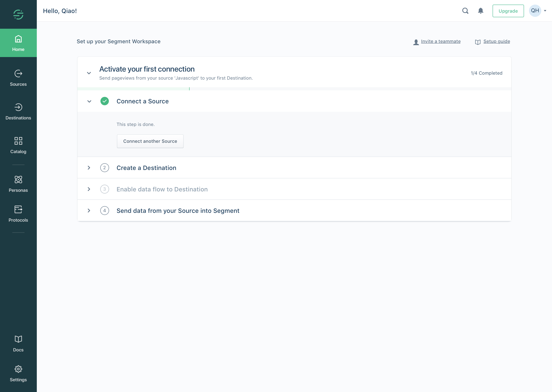Click the Invite a teammate link
The width and height of the screenshot is (552, 392).
pos(441,41)
